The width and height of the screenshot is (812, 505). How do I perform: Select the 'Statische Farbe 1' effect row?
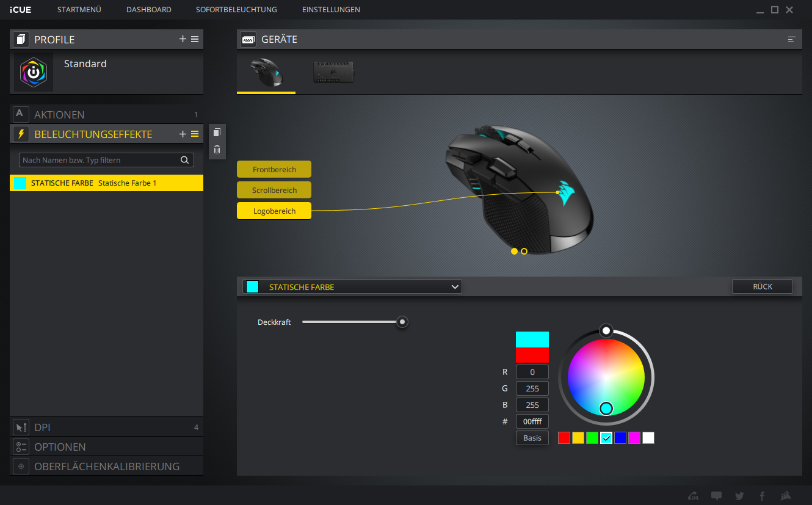pos(106,183)
